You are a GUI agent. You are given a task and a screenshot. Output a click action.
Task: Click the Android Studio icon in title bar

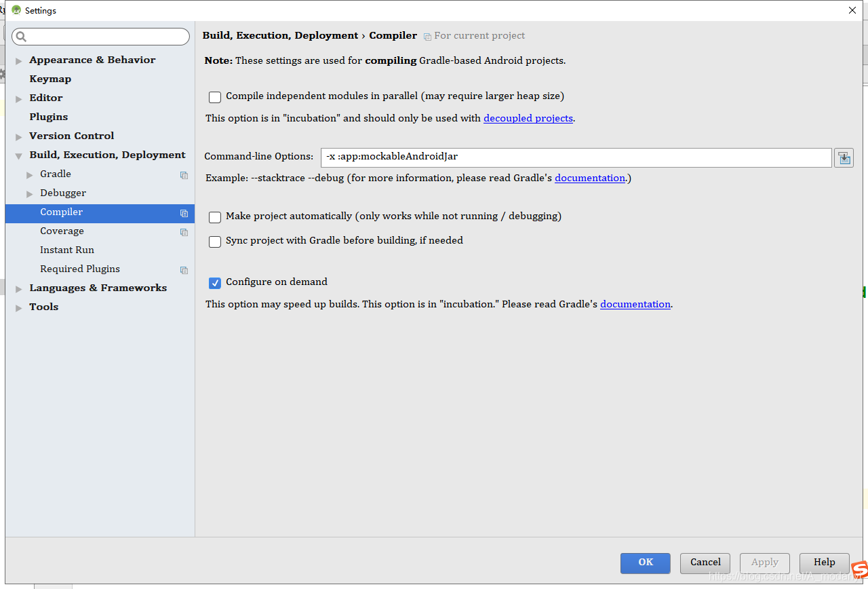(16, 10)
